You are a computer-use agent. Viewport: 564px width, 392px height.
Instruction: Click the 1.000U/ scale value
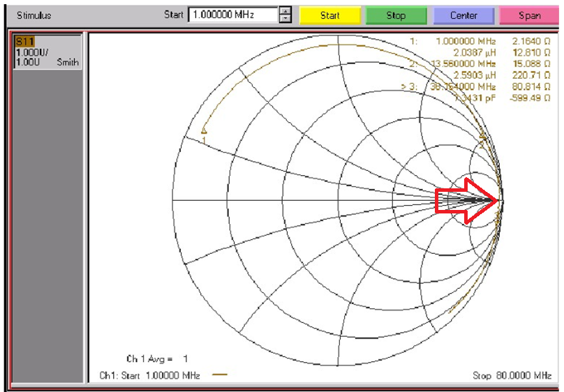tap(32, 53)
